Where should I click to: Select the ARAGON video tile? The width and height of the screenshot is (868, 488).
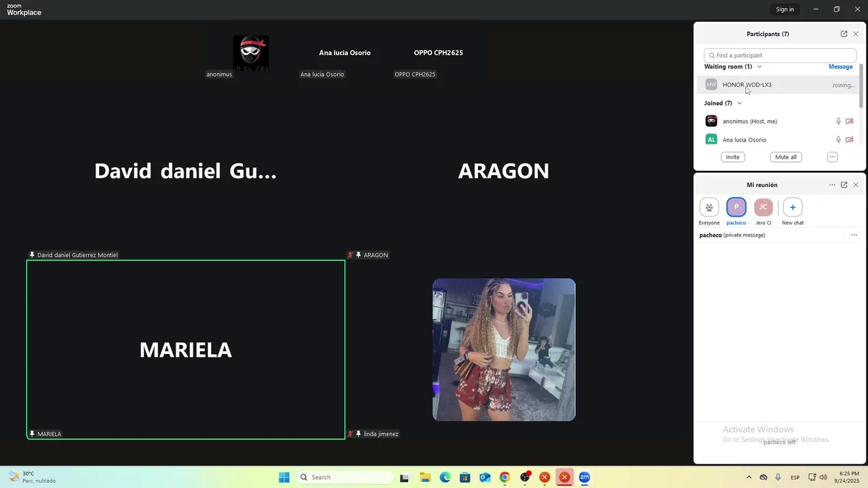(504, 171)
